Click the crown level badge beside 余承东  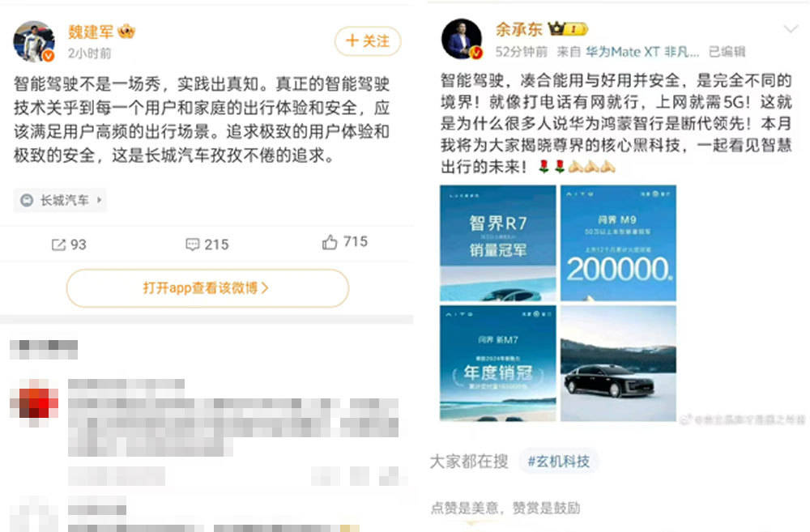[x=568, y=29]
